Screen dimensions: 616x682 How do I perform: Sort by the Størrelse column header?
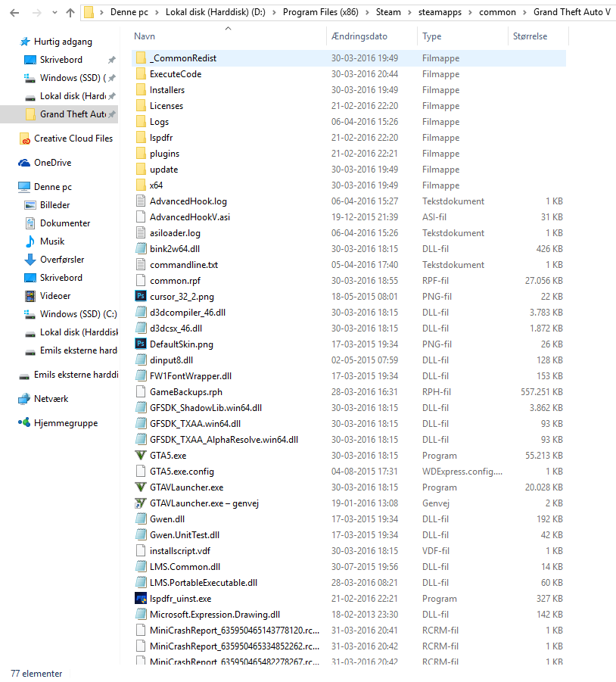[530, 36]
